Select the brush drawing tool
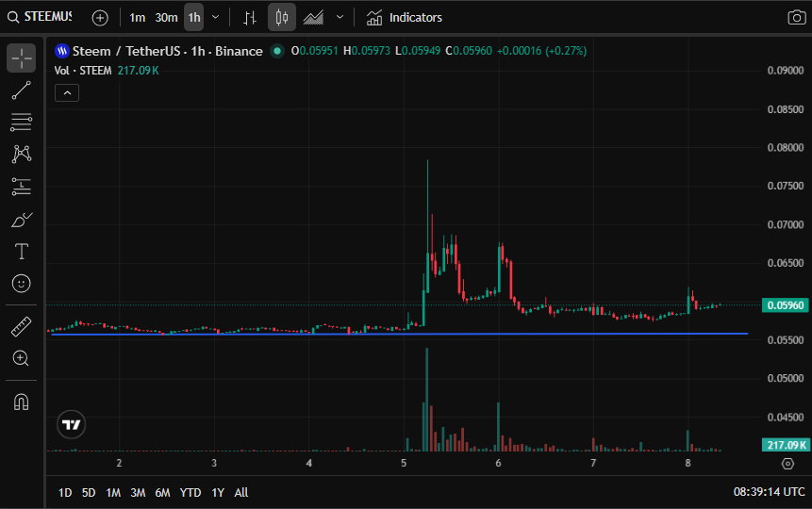Viewport: 812px width, 509px height. coord(22,220)
